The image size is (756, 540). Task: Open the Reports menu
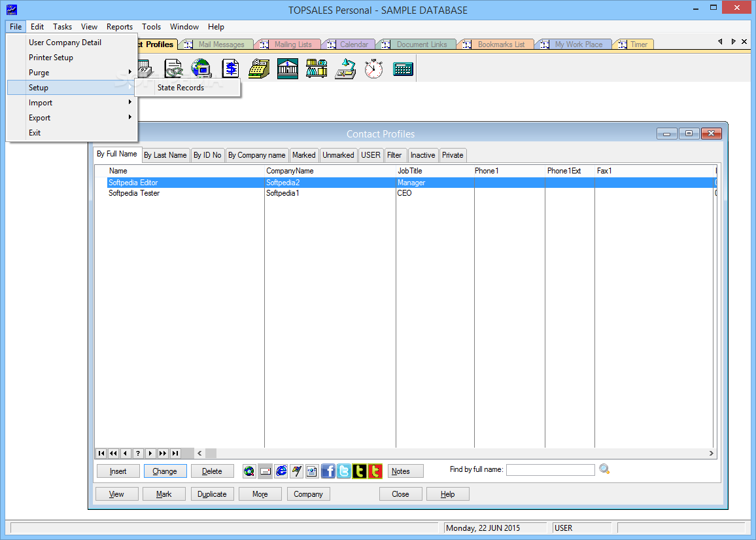coord(120,27)
